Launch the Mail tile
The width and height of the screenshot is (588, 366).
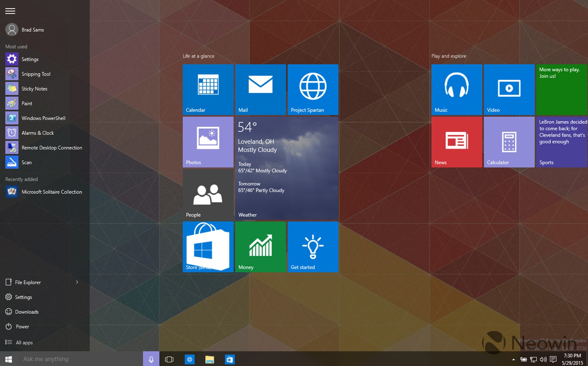coord(260,89)
